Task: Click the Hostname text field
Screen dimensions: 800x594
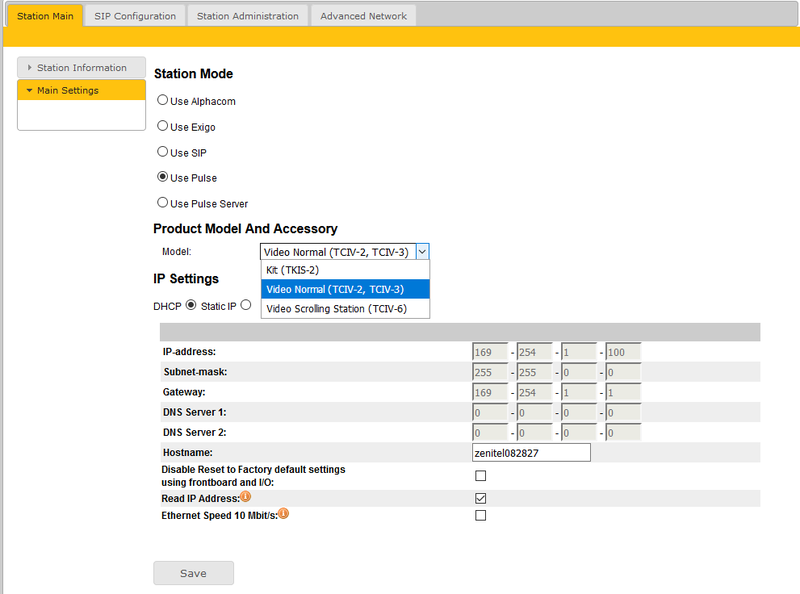Action: click(x=531, y=453)
